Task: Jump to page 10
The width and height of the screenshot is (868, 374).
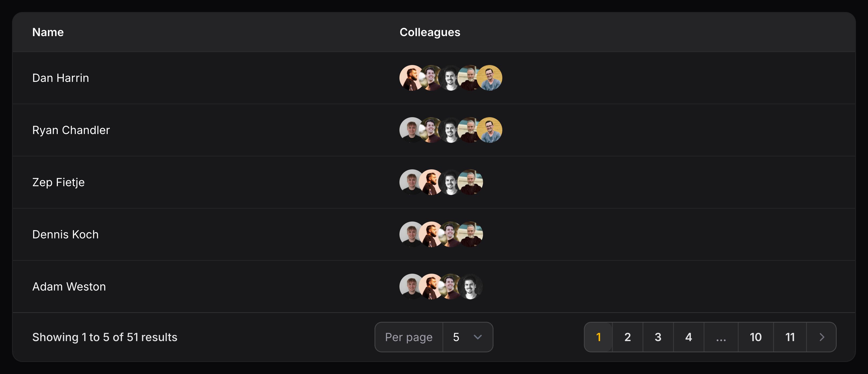Action: click(x=755, y=337)
